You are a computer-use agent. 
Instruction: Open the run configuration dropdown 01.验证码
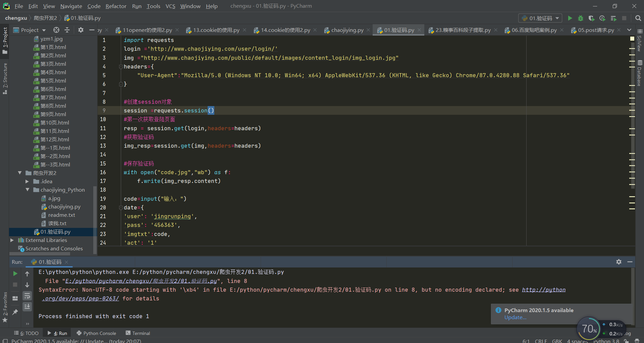tap(540, 18)
